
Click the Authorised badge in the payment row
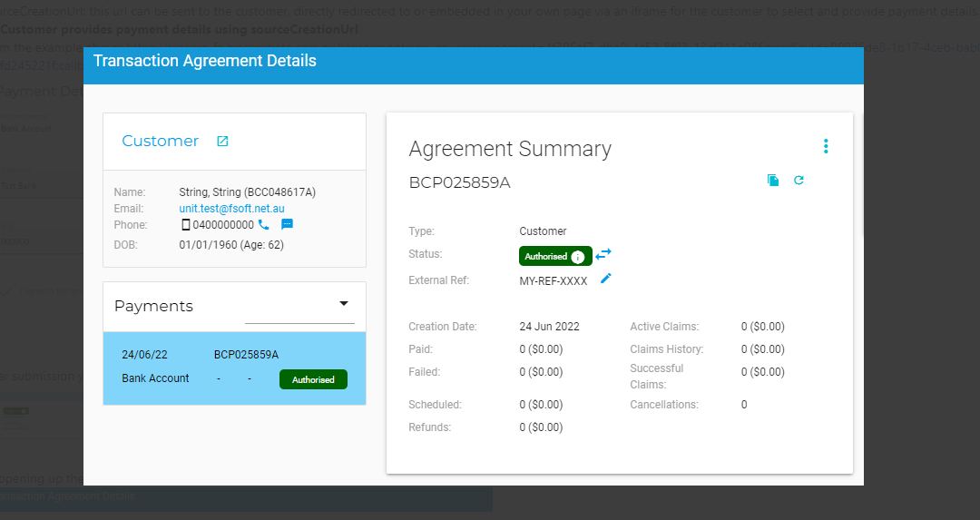[313, 379]
